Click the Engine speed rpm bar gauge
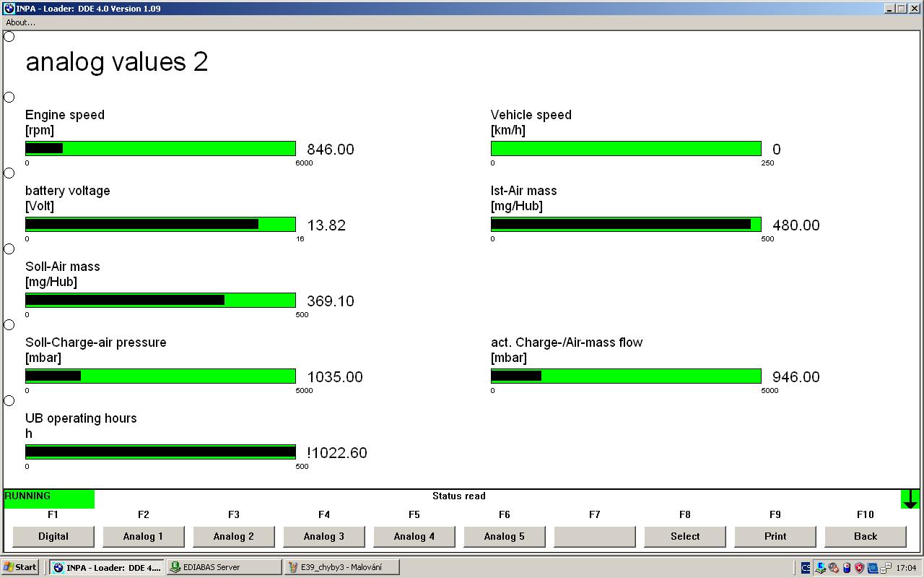 [160, 149]
